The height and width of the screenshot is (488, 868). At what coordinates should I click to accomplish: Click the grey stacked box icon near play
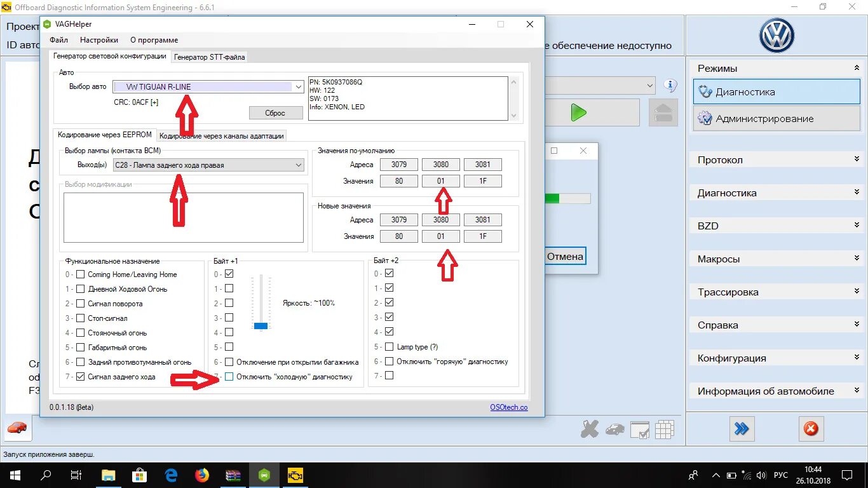tap(663, 113)
